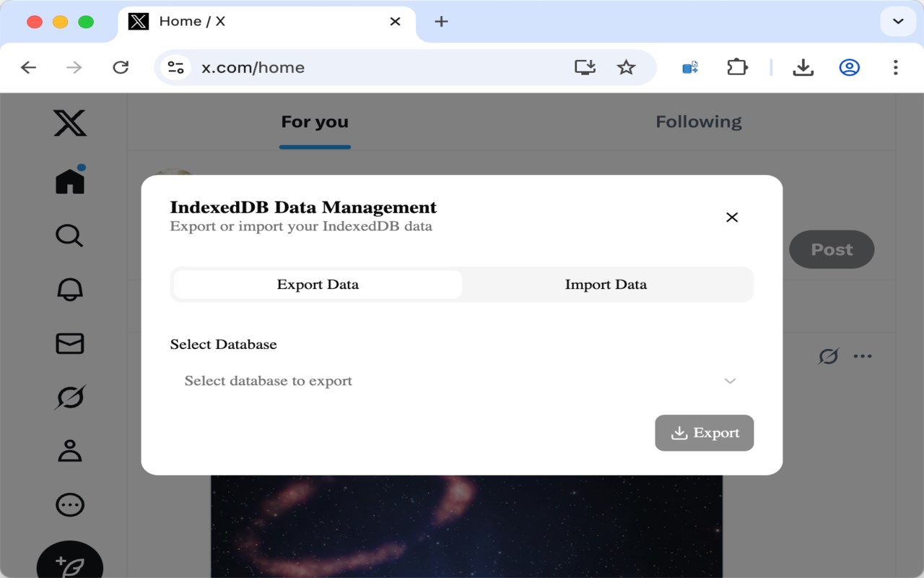This screenshot has width=924, height=578.
Task: Click the address bar showing x.com/home
Action: (361, 67)
